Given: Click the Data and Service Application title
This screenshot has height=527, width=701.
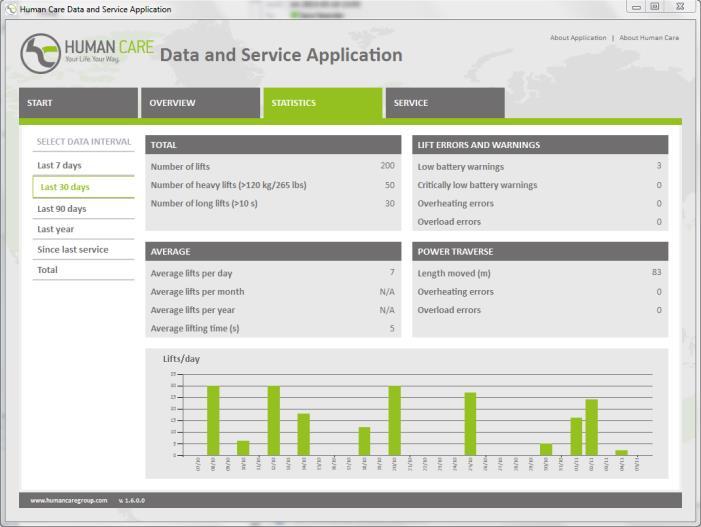Looking at the screenshot, I should pyautogui.click(x=281, y=55).
